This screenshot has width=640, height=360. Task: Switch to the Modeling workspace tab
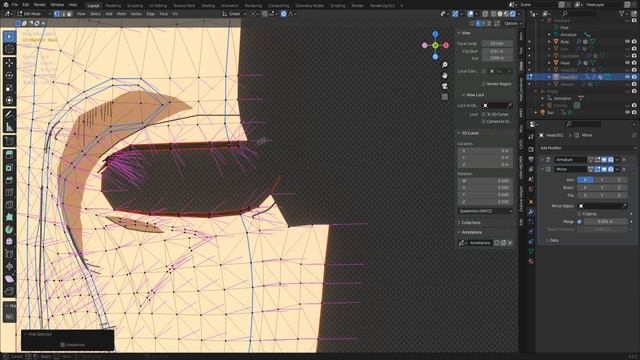click(113, 6)
